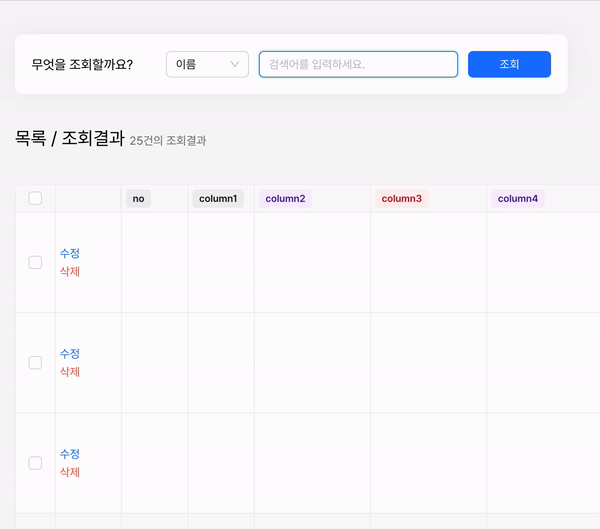Click the no column header tag
600x529 pixels.
click(138, 198)
